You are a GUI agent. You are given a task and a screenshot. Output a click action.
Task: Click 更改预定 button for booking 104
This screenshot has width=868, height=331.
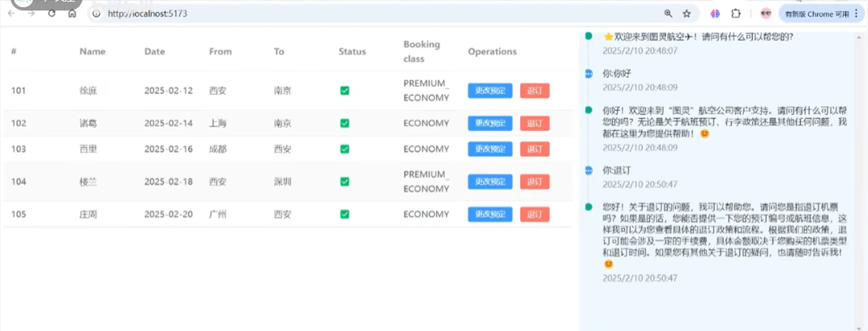(x=490, y=181)
